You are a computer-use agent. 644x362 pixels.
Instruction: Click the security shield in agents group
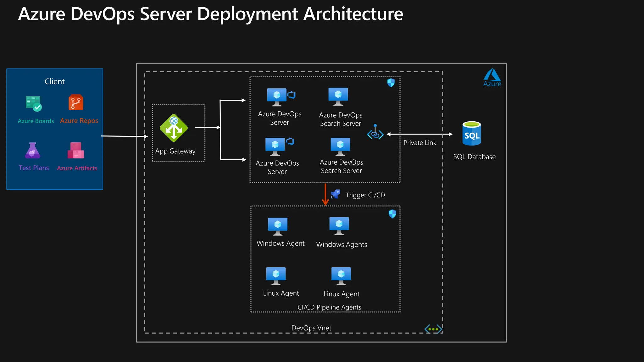point(392,214)
